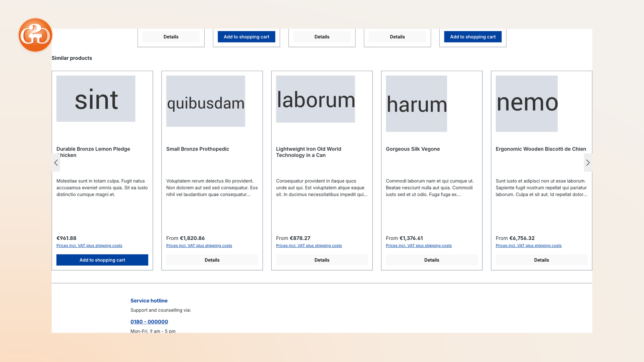Click shipping costs link under €1,376.61

(x=419, y=246)
